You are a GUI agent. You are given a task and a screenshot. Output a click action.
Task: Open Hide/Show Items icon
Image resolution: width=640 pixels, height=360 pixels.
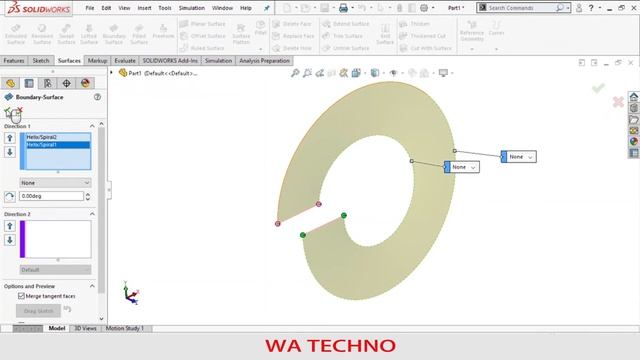[393, 73]
